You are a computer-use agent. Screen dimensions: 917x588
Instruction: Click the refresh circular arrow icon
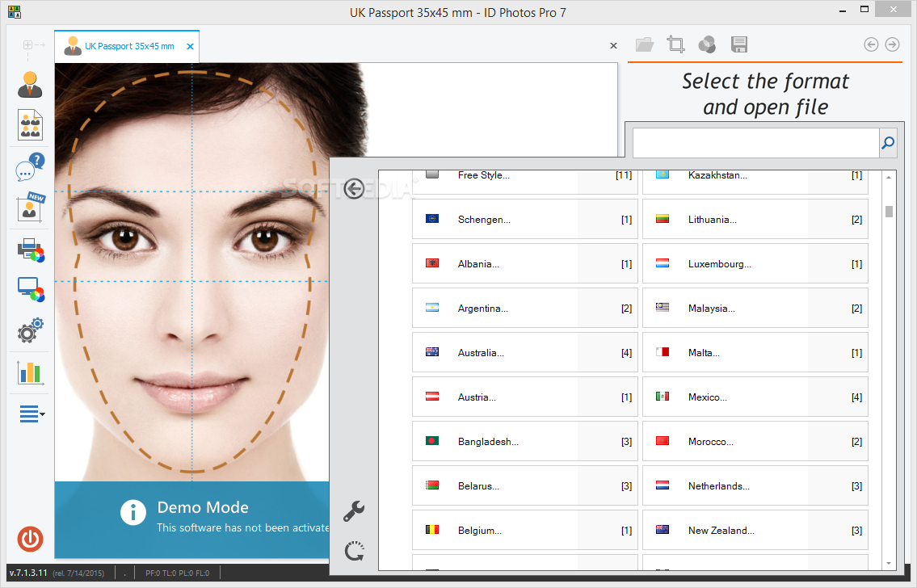pyautogui.click(x=355, y=551)
